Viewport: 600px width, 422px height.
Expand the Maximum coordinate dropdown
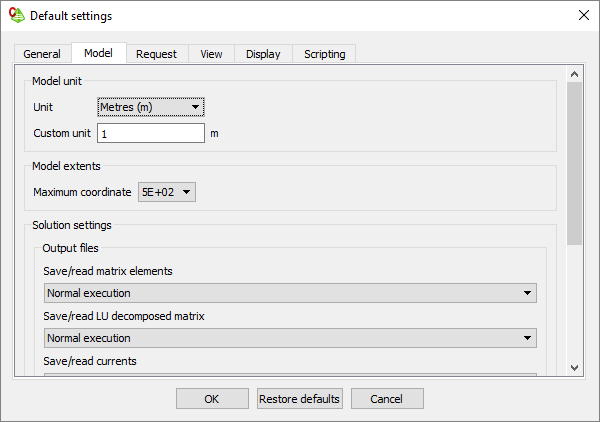[x=167, y=192]
